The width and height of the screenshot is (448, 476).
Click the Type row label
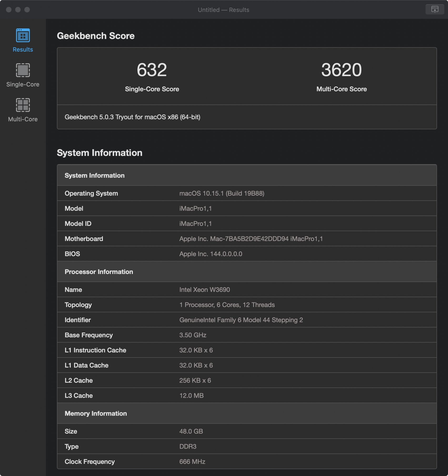[71, 446]
